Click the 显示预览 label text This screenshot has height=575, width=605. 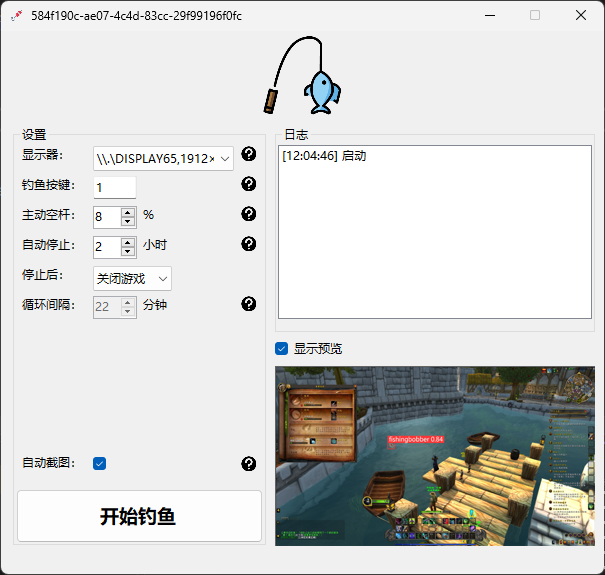318,349
